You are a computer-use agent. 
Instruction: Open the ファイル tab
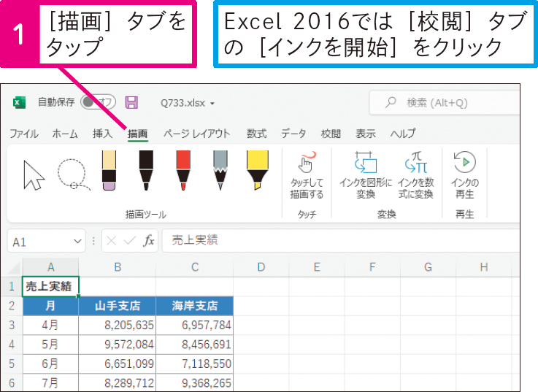(x=23, y=134)
